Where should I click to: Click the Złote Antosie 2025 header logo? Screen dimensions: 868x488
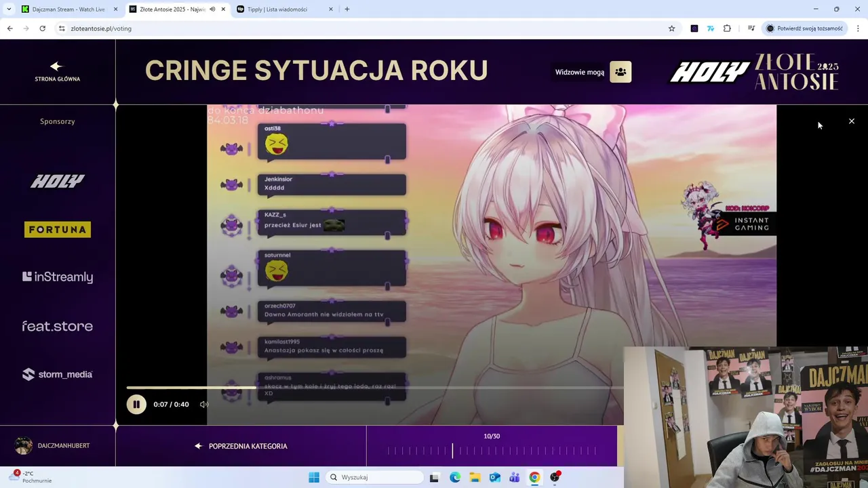pos(797,73)
